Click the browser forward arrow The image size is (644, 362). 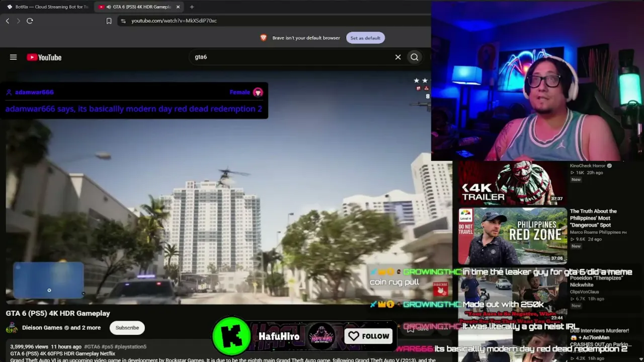19,21
